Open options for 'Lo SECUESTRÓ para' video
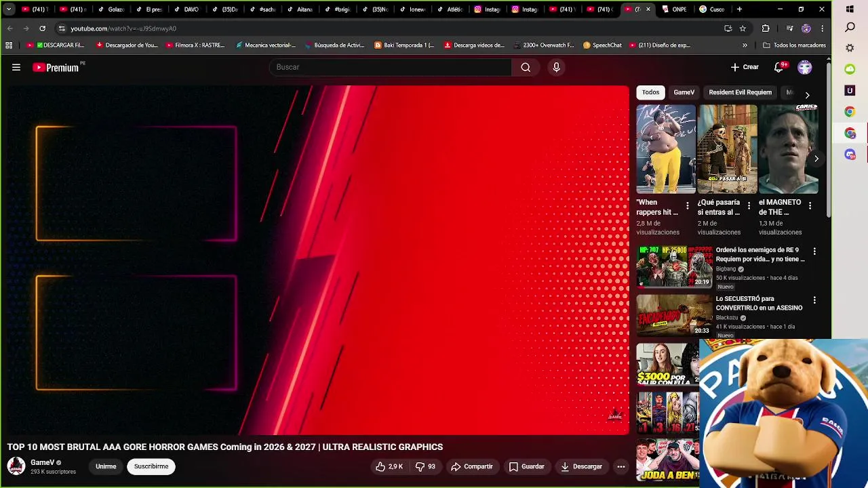The height and width of the screenshot is (488, 868). [814, 300]
